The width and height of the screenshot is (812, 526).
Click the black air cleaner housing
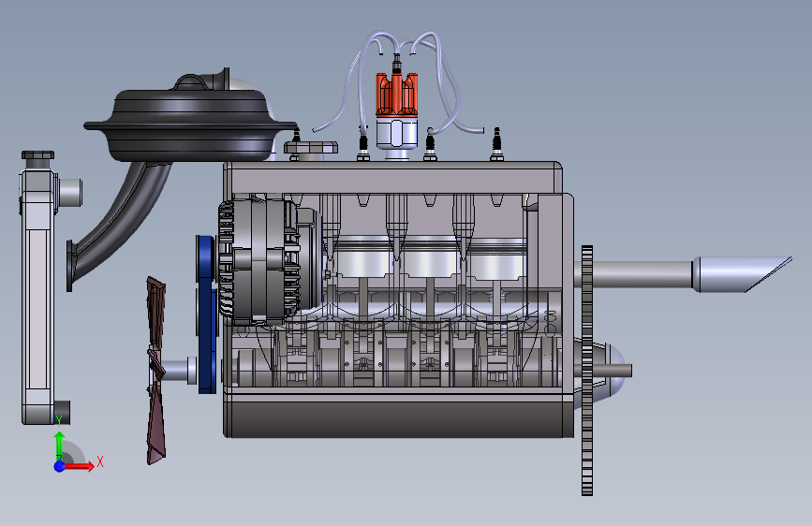(x=190, y=125)
